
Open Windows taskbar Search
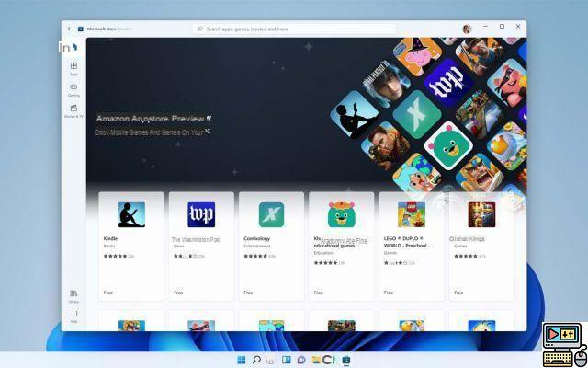click(256, 360)
